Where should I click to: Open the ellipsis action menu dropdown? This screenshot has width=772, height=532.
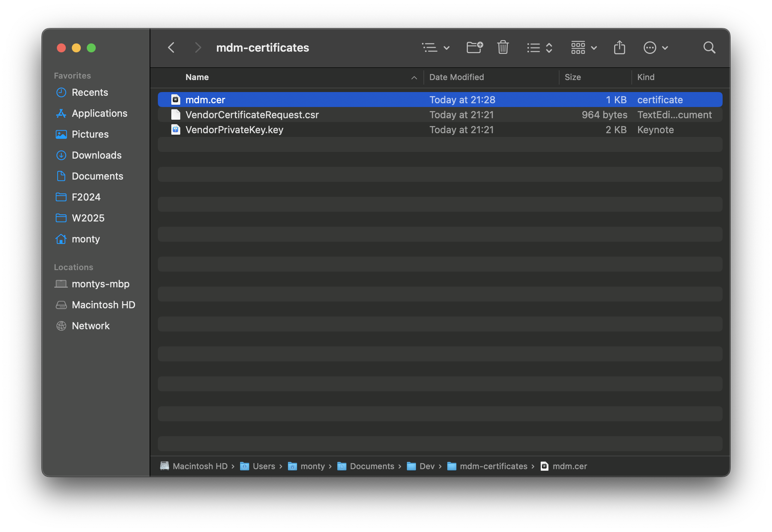[655, 48]
